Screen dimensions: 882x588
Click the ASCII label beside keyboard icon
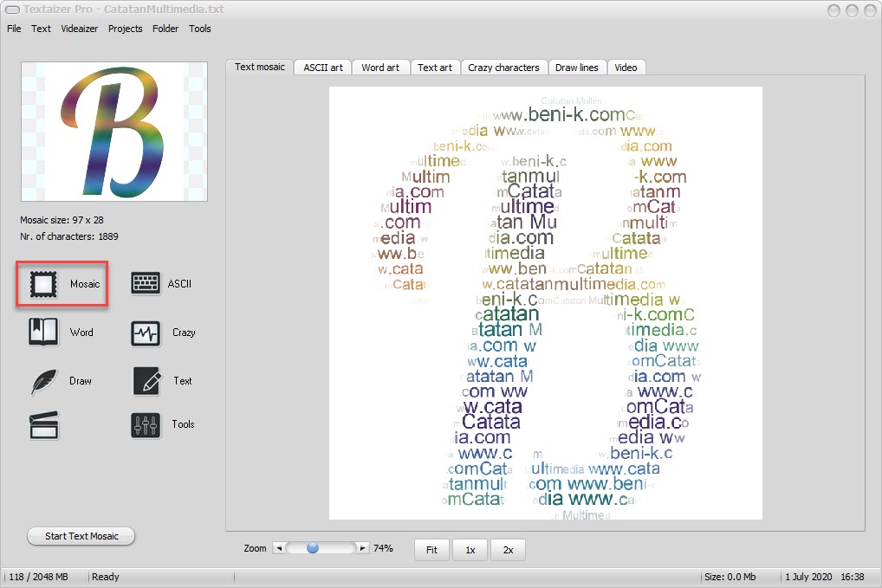pos(179,284)
